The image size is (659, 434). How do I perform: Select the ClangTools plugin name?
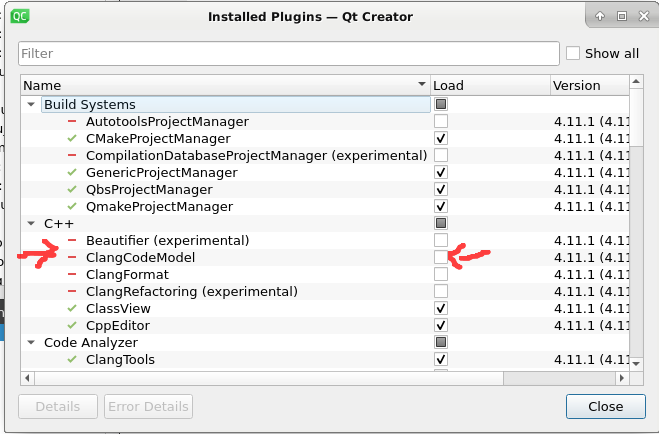[120, 359]
